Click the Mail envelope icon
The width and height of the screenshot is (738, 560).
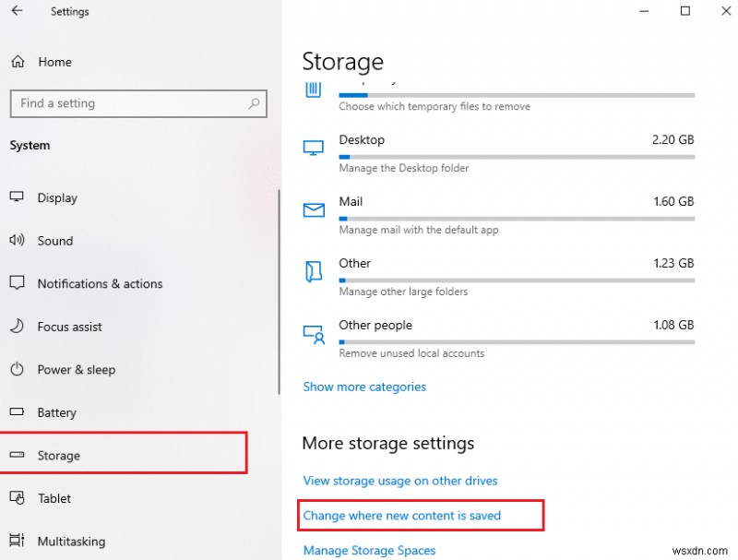[314, 209]
